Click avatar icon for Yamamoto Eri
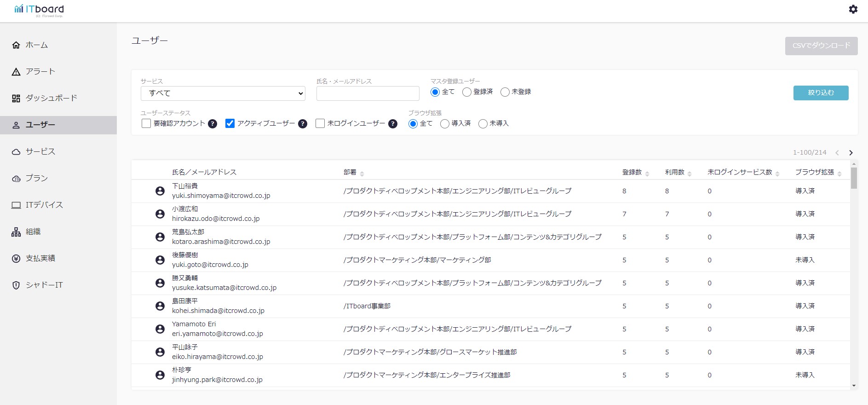Viewport: 868px width, 405px height. point(160,329)
